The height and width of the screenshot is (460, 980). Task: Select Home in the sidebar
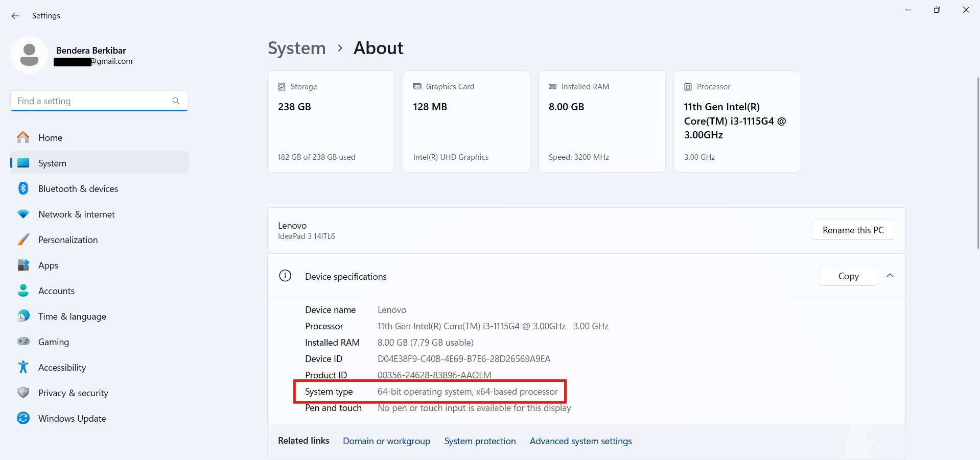(50, 138)
